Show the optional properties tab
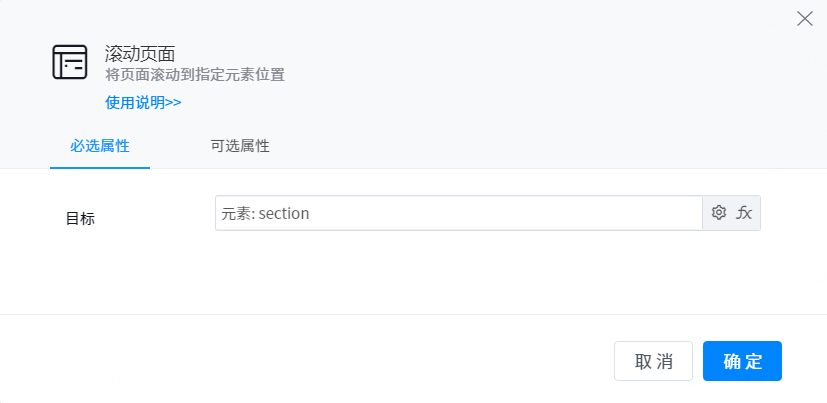Viewport: 827px width, 403px height. tap(240, 146)
